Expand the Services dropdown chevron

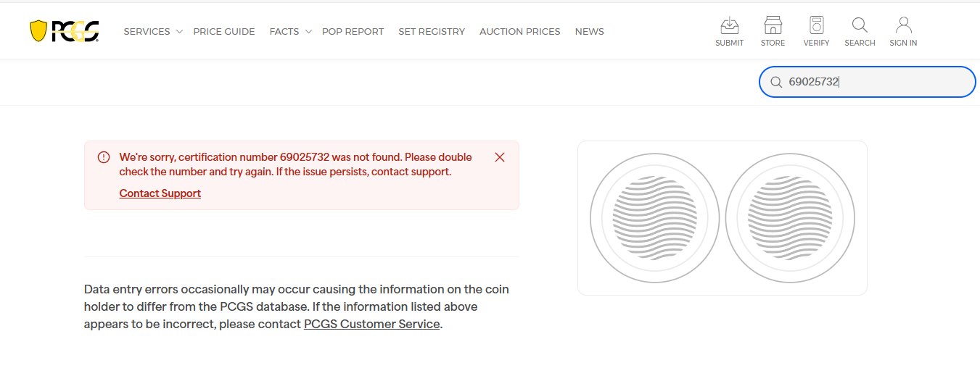(x=179, y=32)
